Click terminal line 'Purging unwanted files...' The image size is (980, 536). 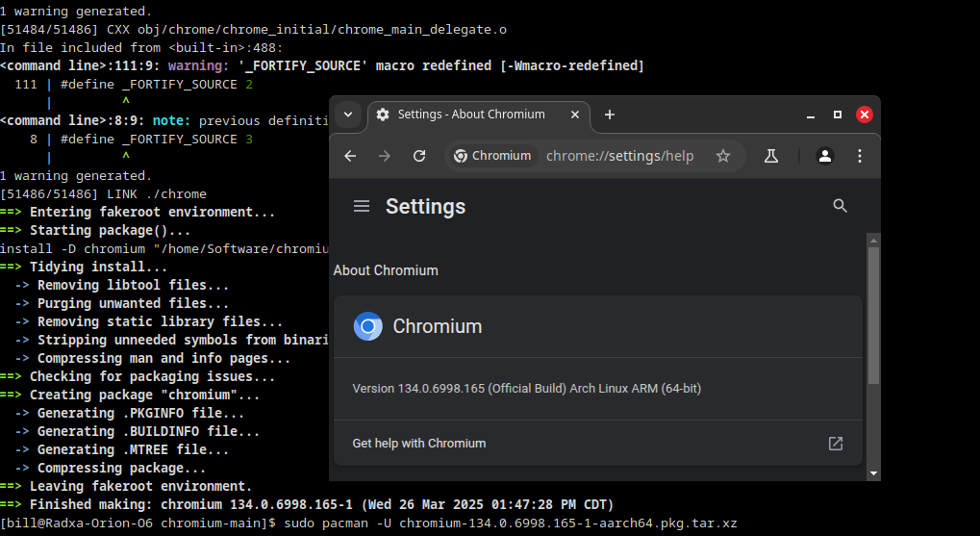click(x=122, y=303)
